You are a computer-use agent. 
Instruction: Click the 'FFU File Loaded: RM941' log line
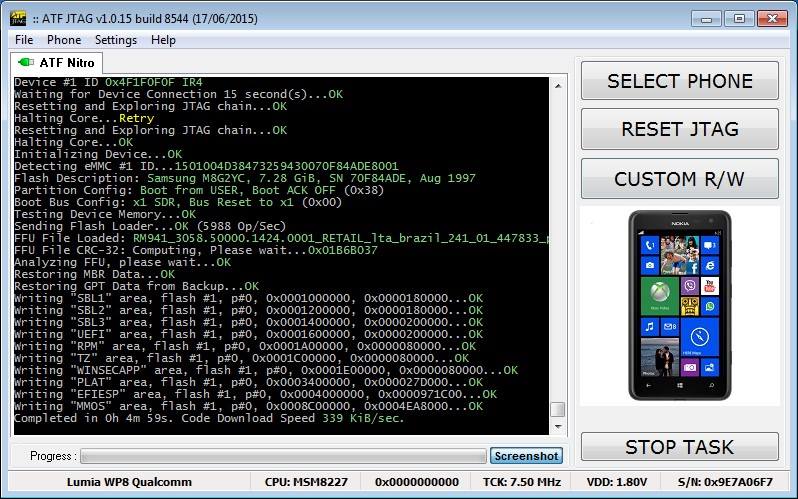click(x=281, y=238)
